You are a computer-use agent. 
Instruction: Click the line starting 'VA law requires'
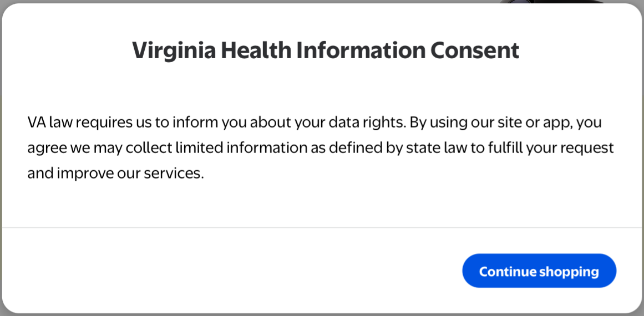coord(315,122)
